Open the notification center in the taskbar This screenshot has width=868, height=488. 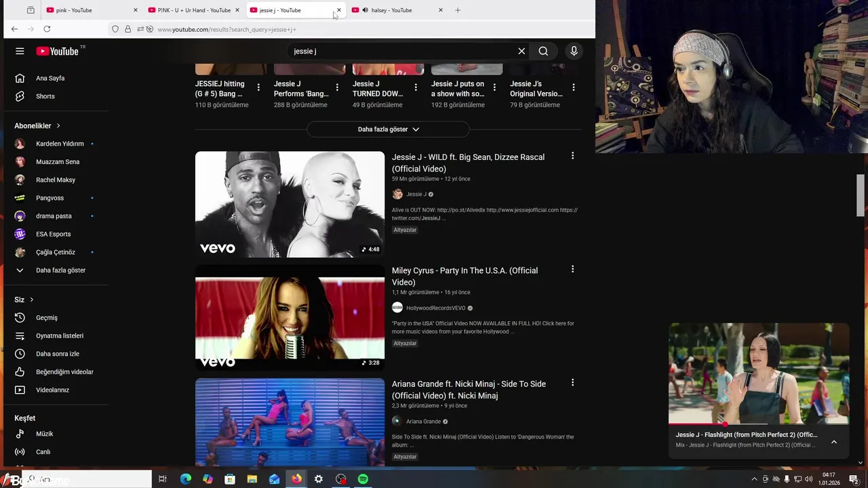click(854, 479)
